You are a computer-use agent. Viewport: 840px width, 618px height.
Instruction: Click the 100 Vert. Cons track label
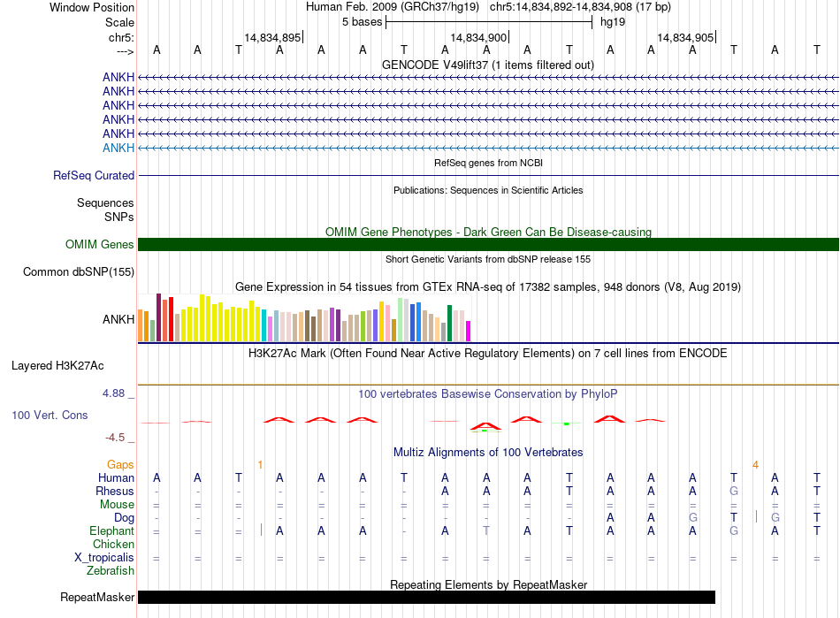pos(51,415)
